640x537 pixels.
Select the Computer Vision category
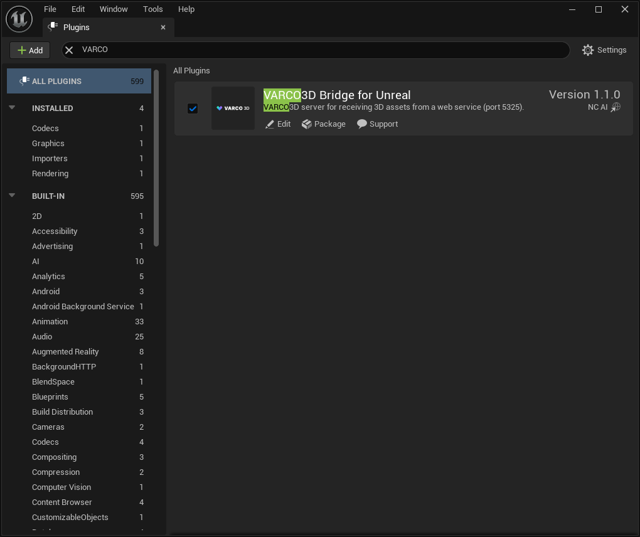[x=79, y=487]
